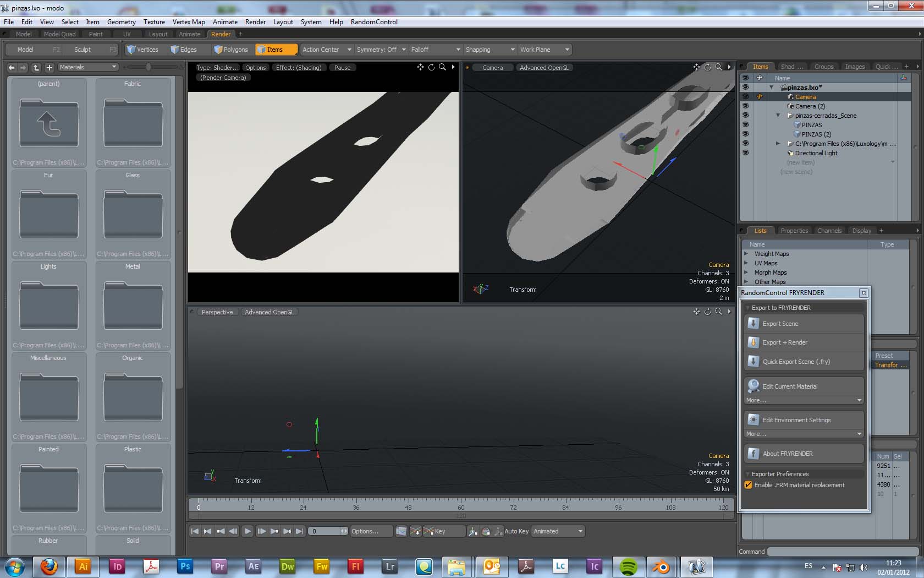This screenshot has width=924, height=578.
Task: Open Edit Environment Settings icon
Action: 754,420
